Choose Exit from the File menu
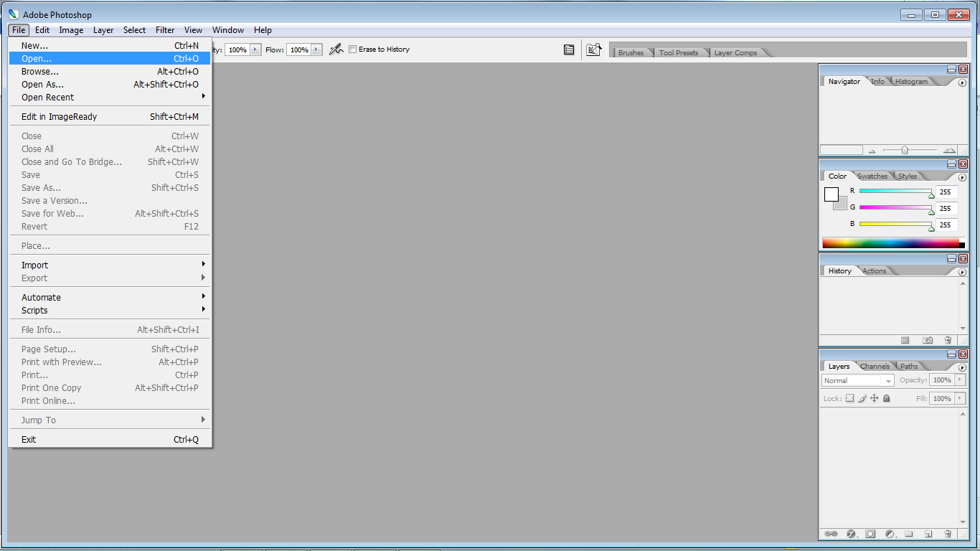 (110, 440)
